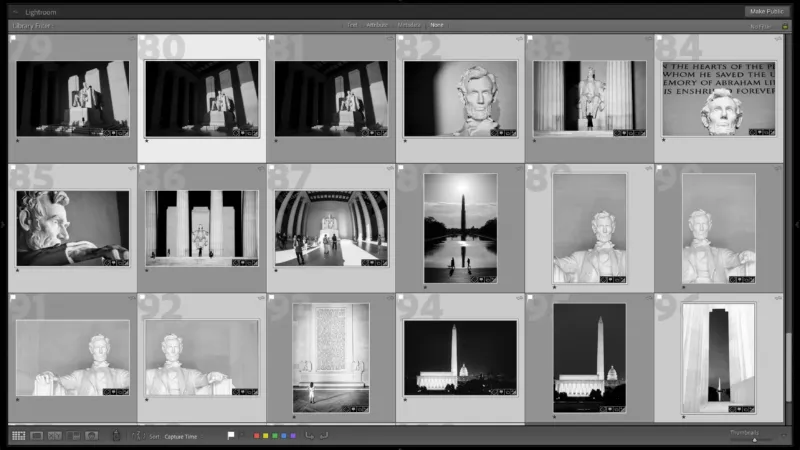Switch to Grid view in toolbar
Viewport: 800px width, 450px height.
point(19,436)
